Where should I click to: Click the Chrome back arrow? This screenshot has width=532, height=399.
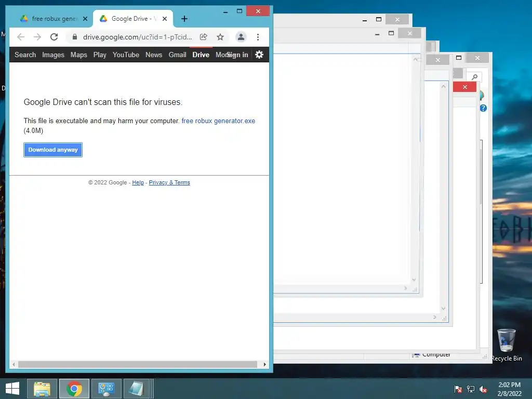pos(21,37)
